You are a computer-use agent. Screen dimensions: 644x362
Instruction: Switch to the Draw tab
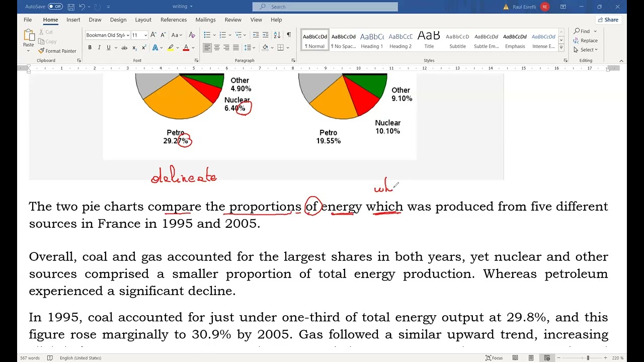coord(95,20)
